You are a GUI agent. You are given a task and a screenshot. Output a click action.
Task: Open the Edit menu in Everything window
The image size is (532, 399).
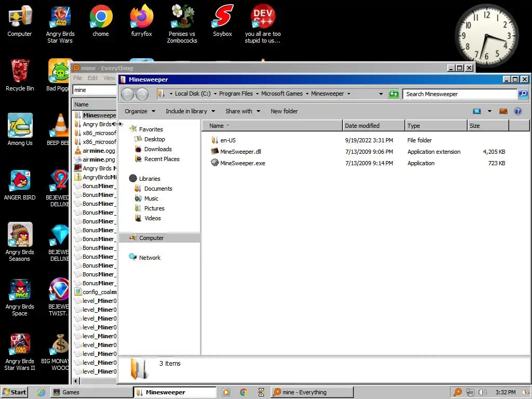(x=92, y=78)
